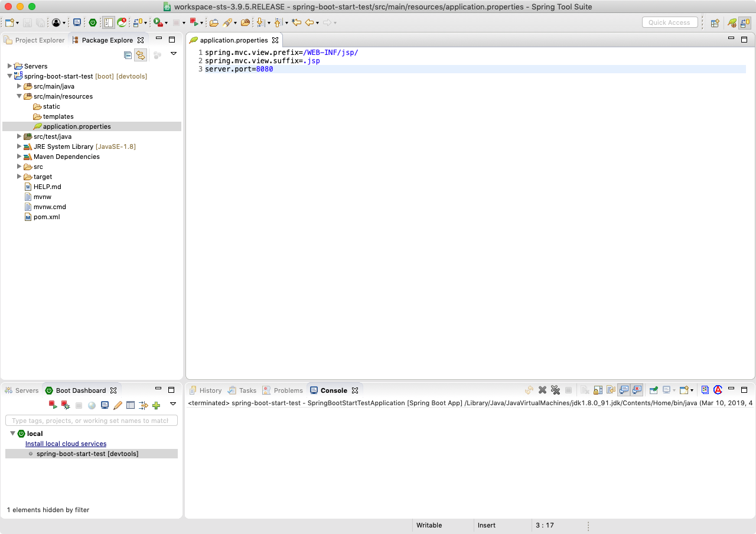The width and height of the screenshot is (756, 534).
Task: Toggle Scroll Lock in Console toolbar
Action: click(x=598, y=390)
